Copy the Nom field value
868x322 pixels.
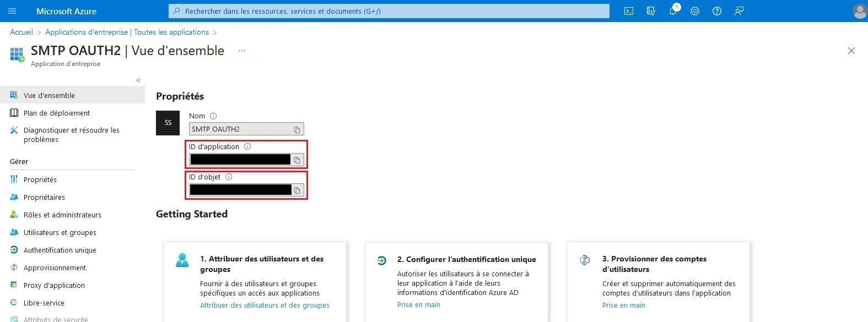coord(297,129)
